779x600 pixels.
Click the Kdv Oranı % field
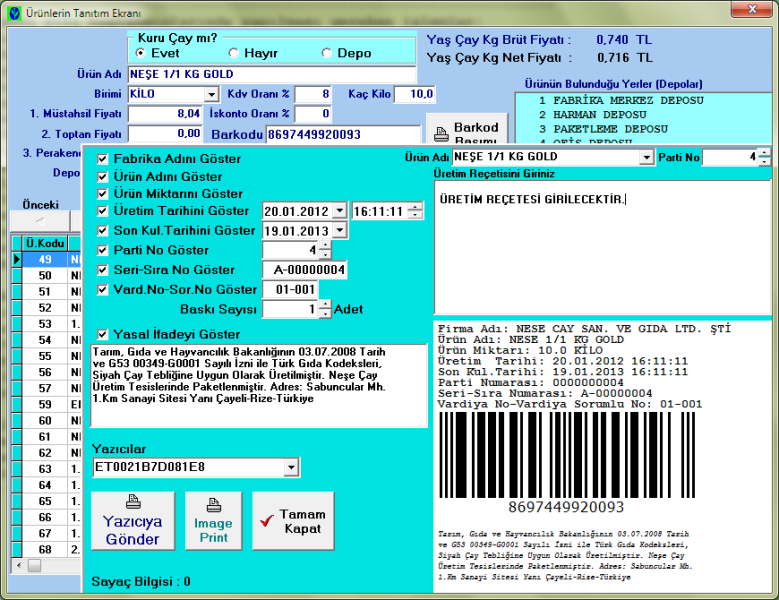313,94
